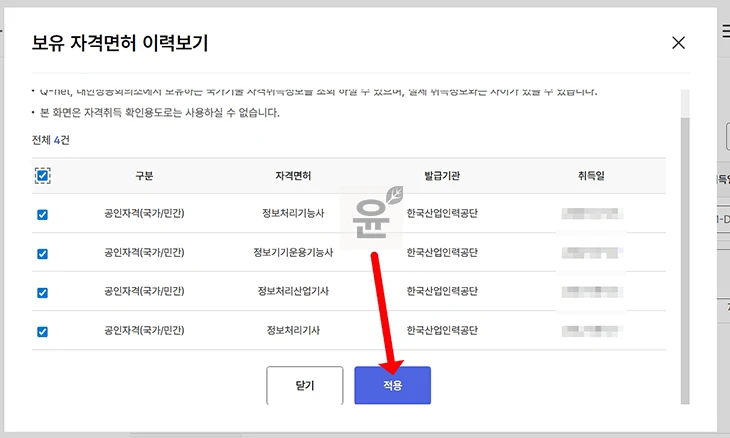Select the 발급기관 column header
The width and height of the screenshot is (730, 438).
click(x=442, y=176)
